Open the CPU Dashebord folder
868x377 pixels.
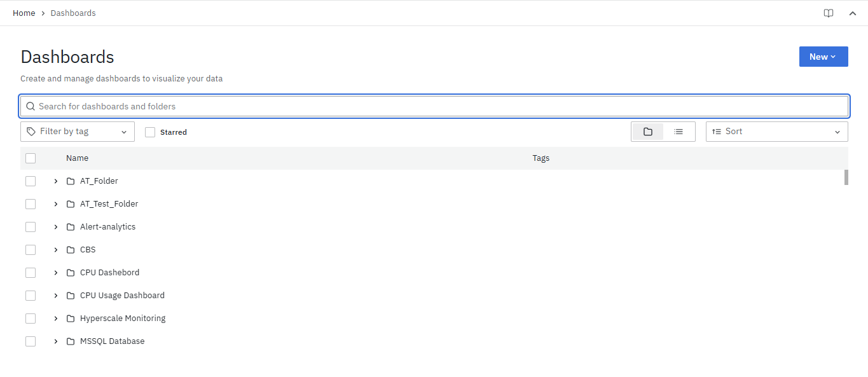(109, 273)
